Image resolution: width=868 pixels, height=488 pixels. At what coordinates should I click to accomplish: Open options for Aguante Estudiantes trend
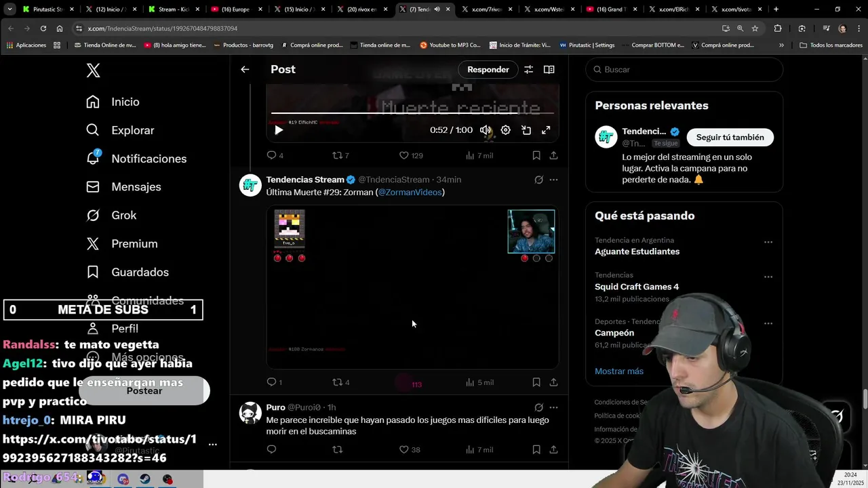[768, 242]
